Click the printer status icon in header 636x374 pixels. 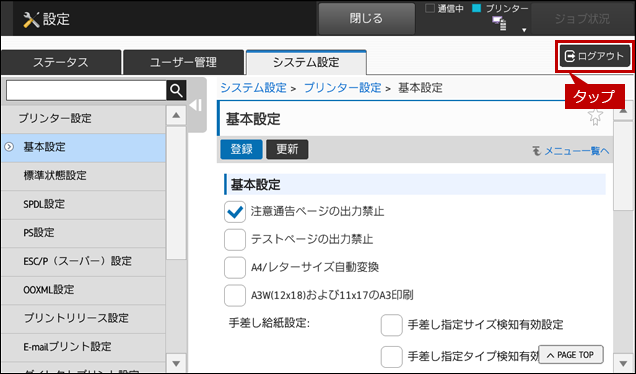(499, 24)
